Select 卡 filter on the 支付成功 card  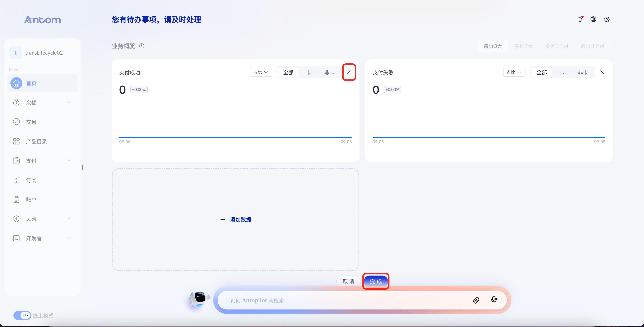pos(309,73)
